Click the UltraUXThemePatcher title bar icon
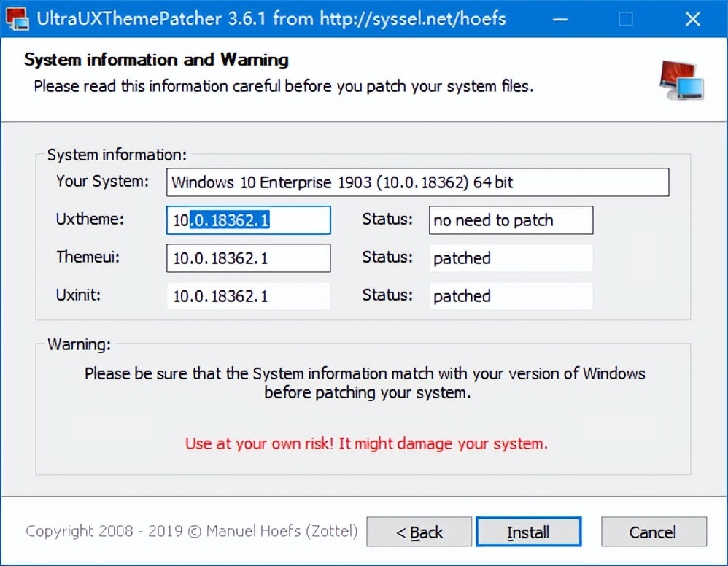 (18, 19)
